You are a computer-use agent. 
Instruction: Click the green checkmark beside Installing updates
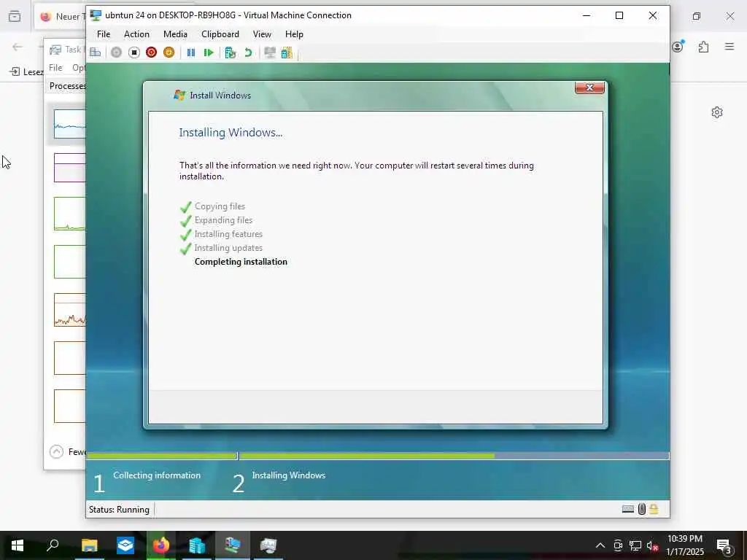pos(186,248)
